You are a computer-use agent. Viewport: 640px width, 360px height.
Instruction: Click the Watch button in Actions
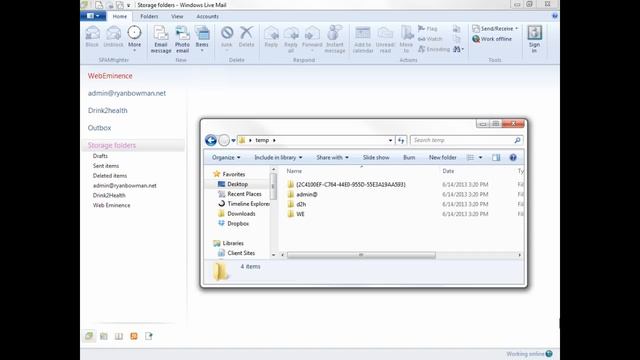tap(430, 39)
